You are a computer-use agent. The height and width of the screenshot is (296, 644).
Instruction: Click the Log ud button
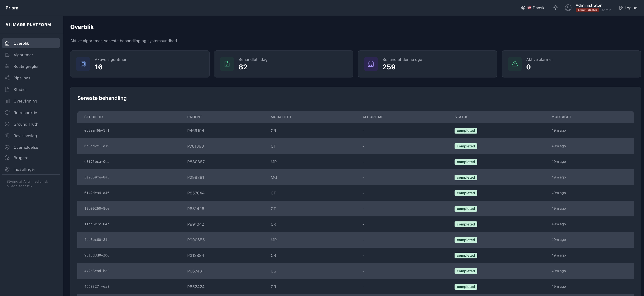[628, 8]
